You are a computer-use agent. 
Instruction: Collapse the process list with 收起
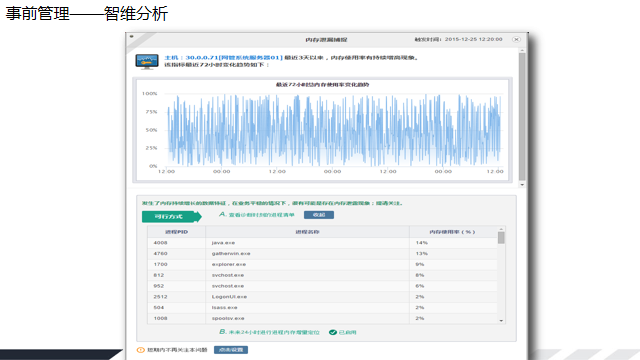coord(319,215)
